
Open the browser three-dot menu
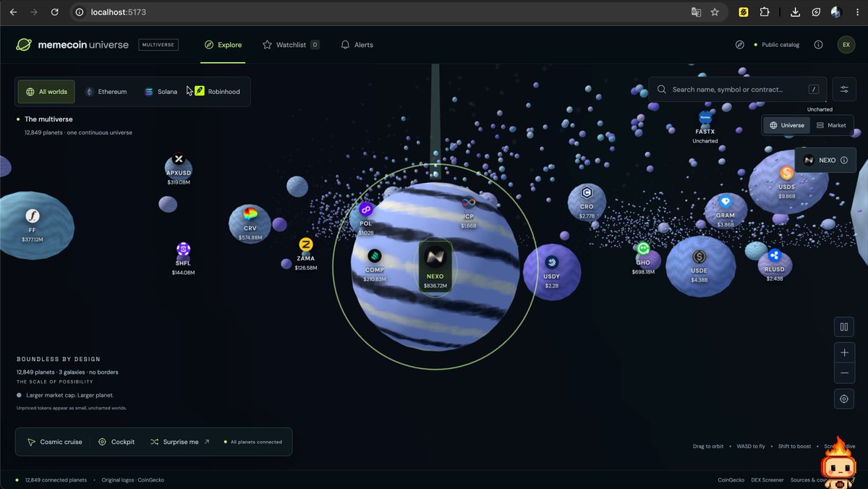[856, 12]
